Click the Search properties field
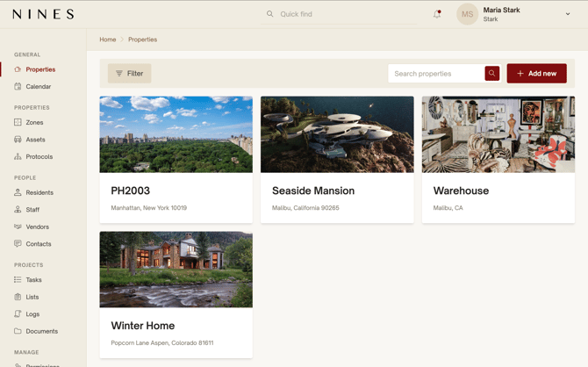 tap(436, 74)
